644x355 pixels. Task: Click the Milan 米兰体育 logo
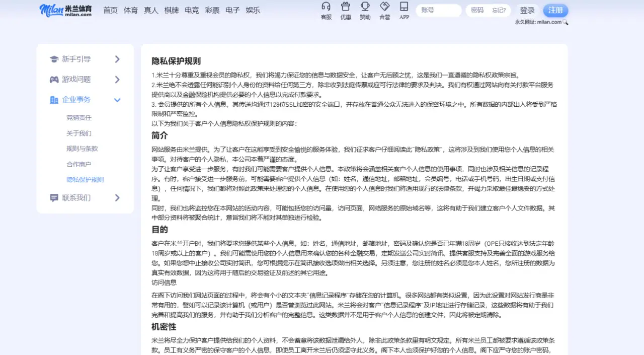[x=66, y=10]
